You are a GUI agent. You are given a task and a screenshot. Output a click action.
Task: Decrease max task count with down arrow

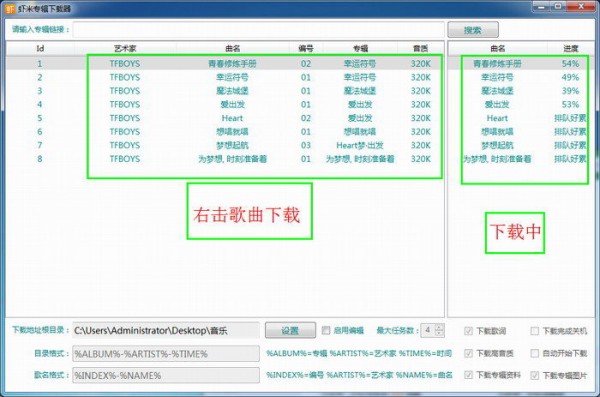[439, 333]
